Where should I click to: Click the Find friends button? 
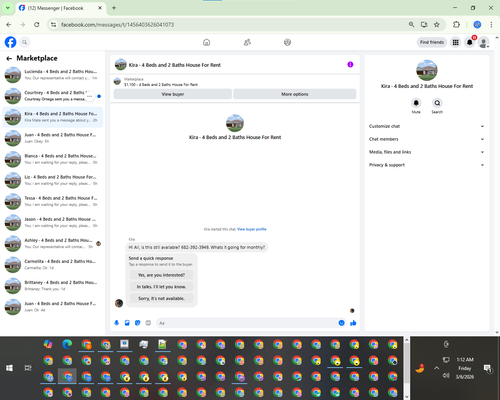pos(432,42)
